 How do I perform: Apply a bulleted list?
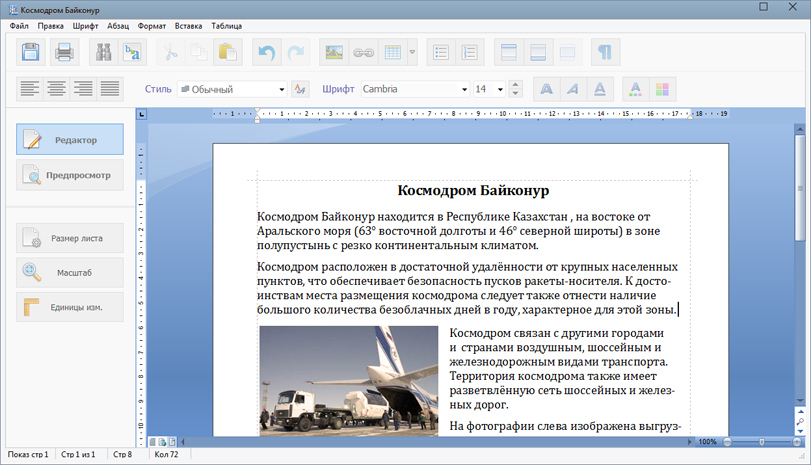point(441,52)
